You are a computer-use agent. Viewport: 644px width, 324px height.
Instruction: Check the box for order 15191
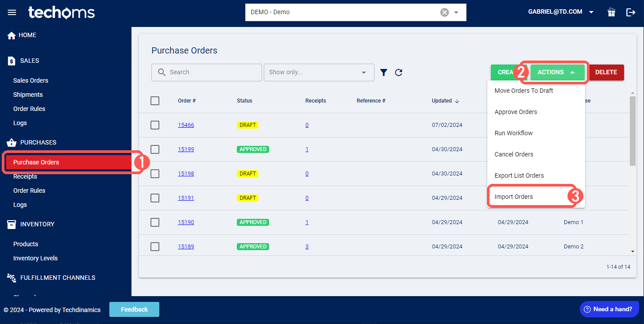[x=155, y=198]
